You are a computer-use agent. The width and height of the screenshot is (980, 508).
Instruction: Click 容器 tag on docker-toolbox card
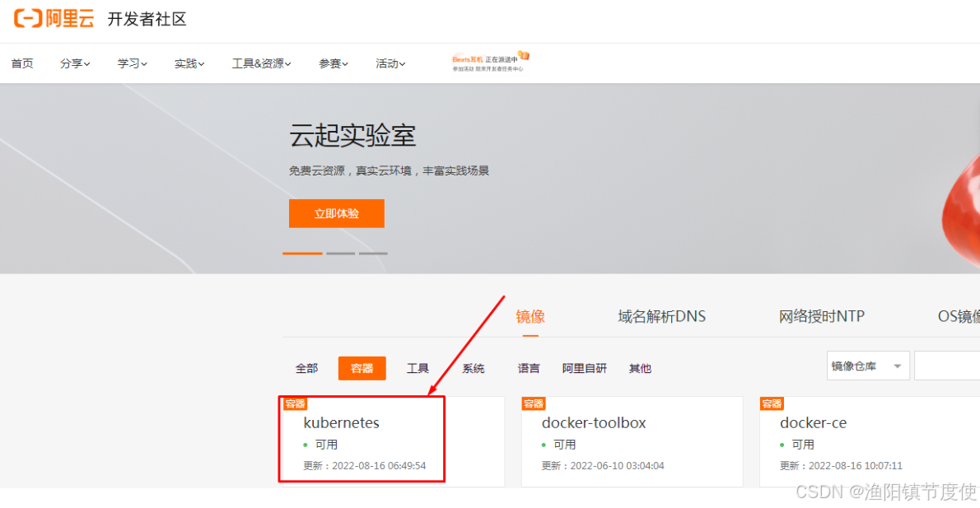pos(533,403)
